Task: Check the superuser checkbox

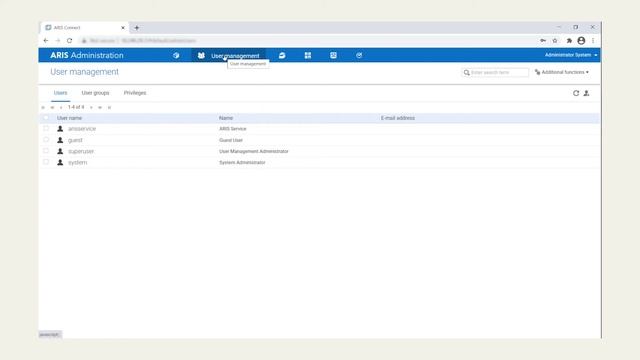Action: click(x=46, y=151)
